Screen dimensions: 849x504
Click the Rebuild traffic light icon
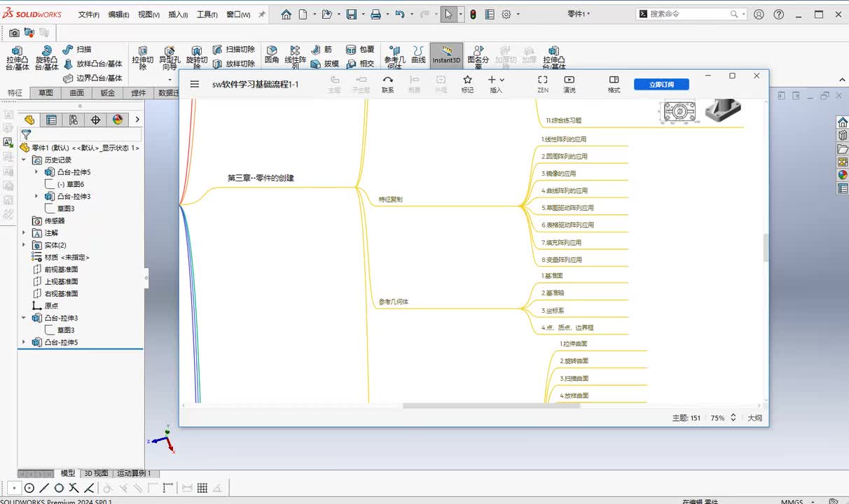pos(473,14)
